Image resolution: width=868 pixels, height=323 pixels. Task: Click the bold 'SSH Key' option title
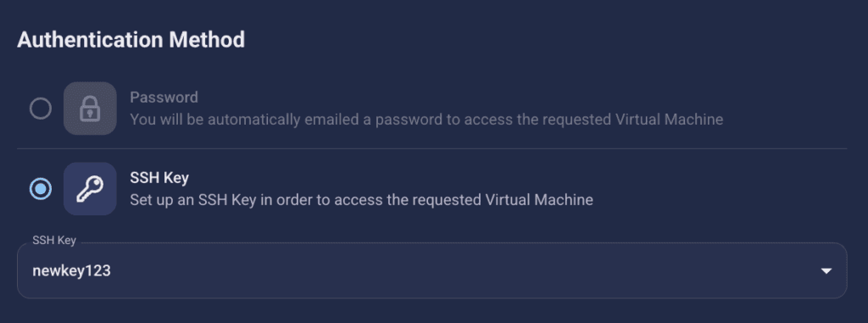point(159,178)
